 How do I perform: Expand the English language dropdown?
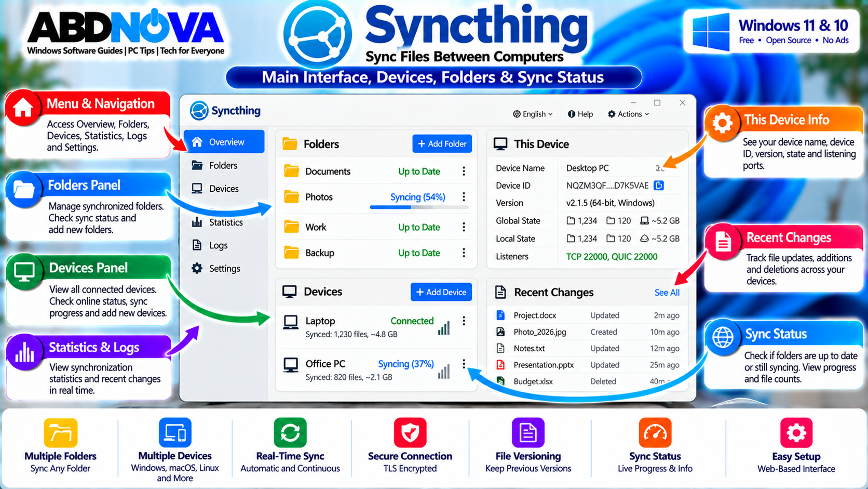click(533, 114)
